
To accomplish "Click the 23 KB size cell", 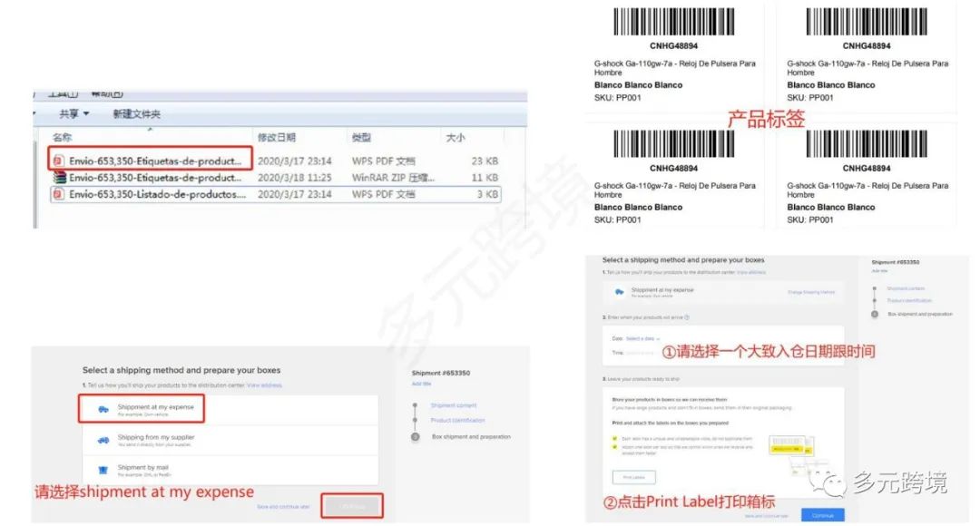I will (x=485, y=161).
